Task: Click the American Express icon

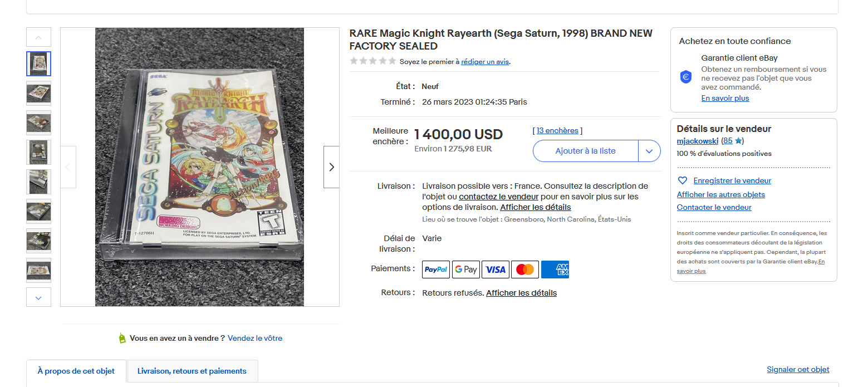Action: pos(555,270)
